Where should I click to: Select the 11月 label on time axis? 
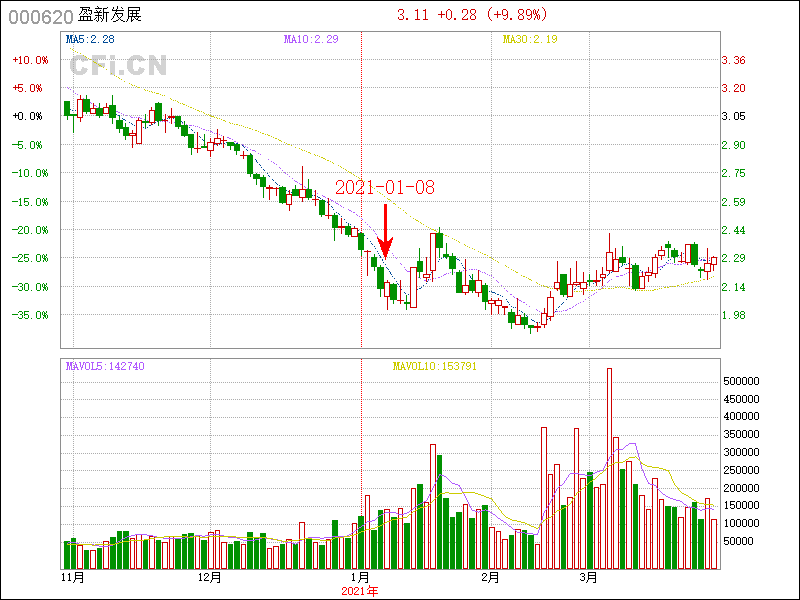pos(72,578)
